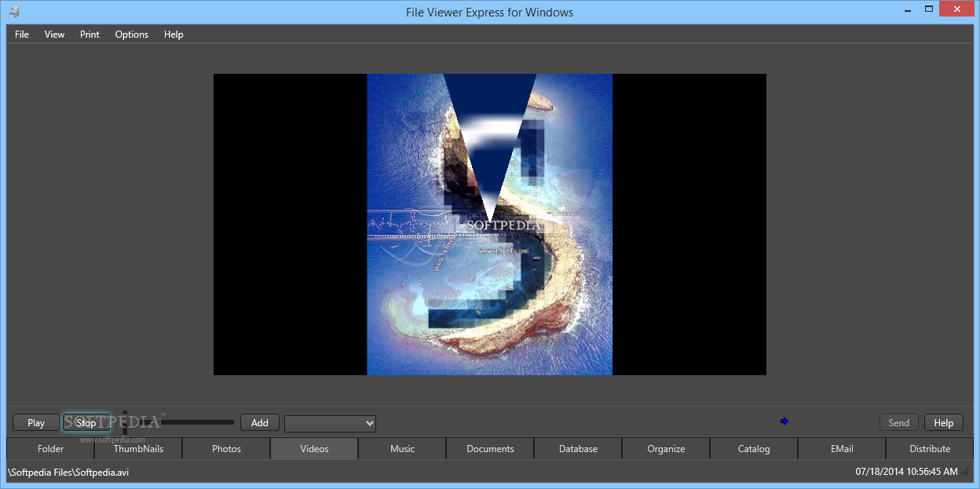
Task: Click the playback position slider
Action: click(x=179, y=422)
